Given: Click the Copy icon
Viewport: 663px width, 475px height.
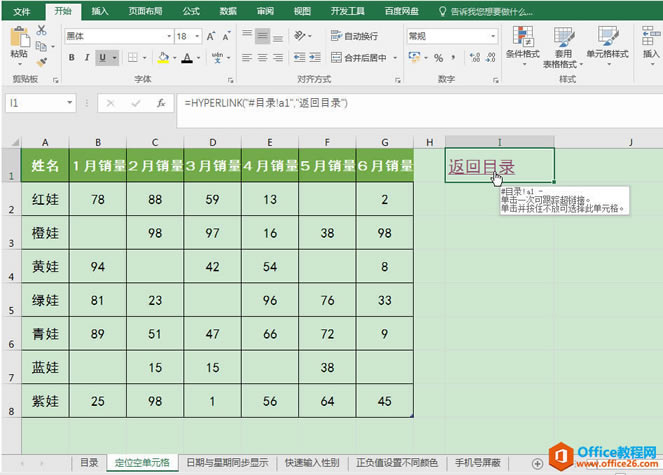Looking at the screenshot, I should 41,46.
